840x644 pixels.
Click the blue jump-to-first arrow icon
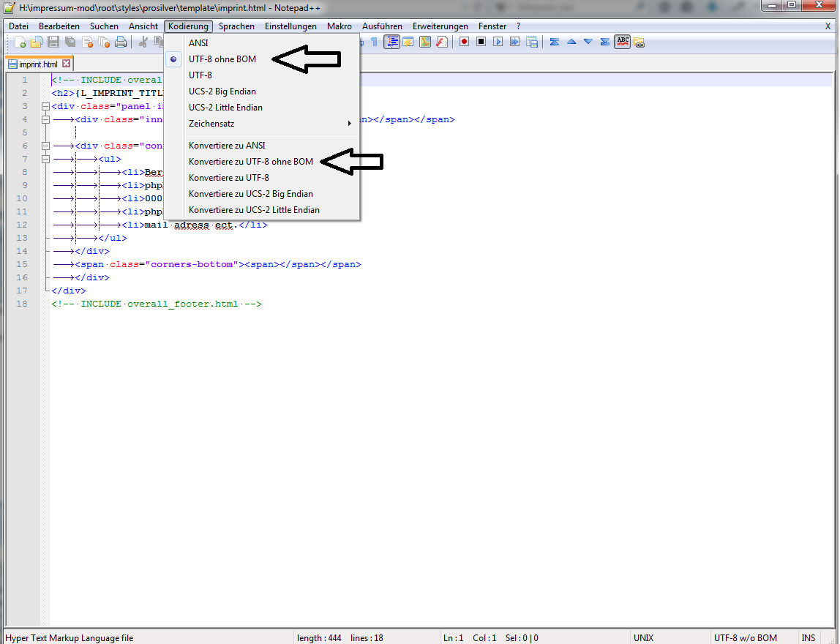[555, 42]
